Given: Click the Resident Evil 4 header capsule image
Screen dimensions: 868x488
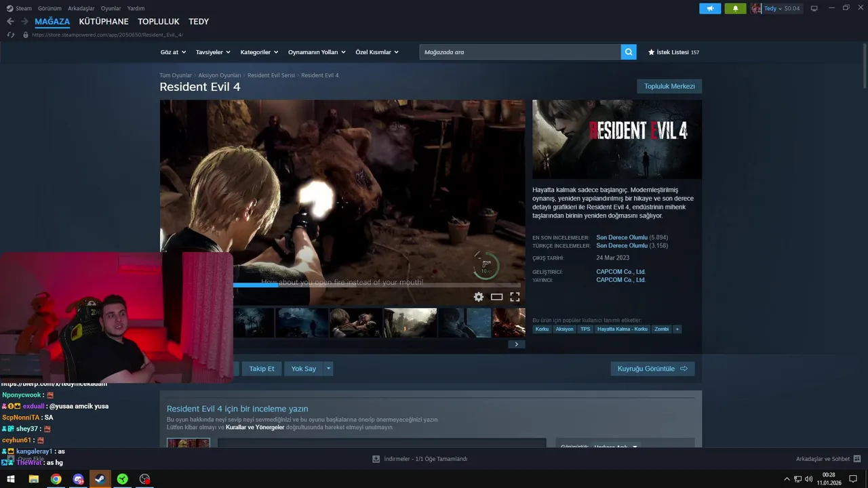Looking at the screenshot, I should click(x=617, y=140).
